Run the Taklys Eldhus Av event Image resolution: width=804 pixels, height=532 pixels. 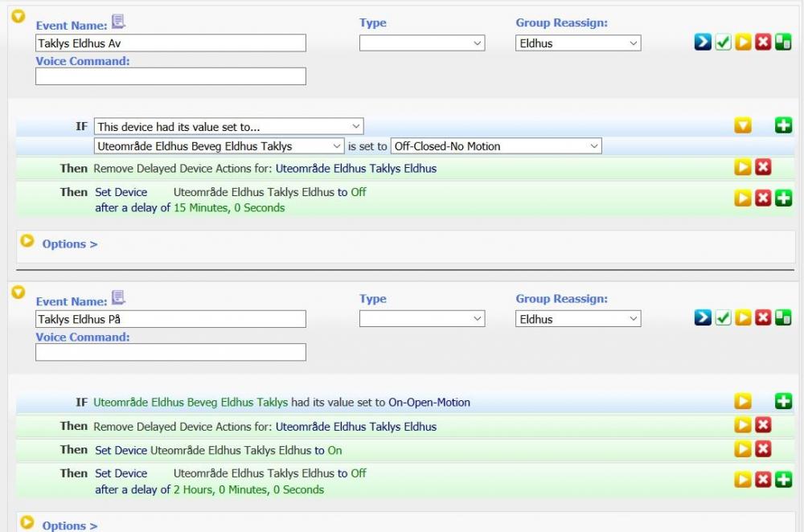[743, 43]
